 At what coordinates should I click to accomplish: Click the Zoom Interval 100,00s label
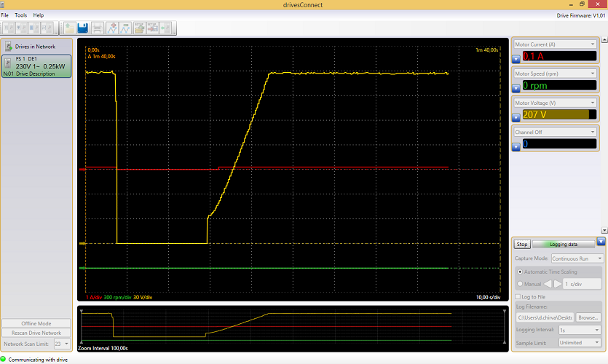(103, 348)
